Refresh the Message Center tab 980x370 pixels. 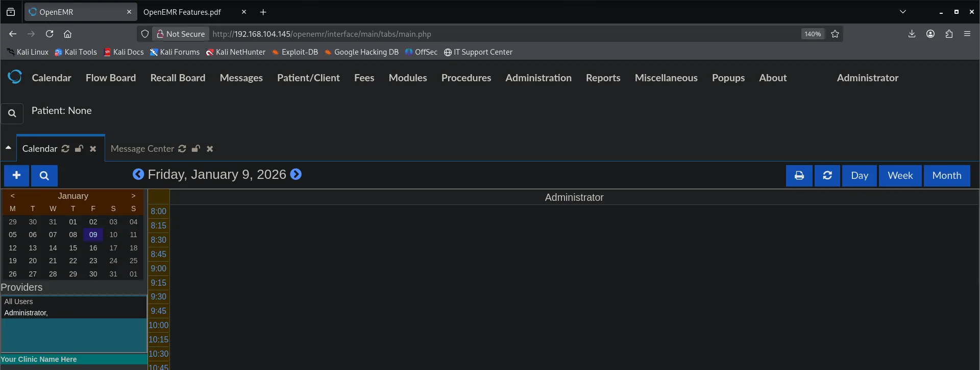[182, 149]
